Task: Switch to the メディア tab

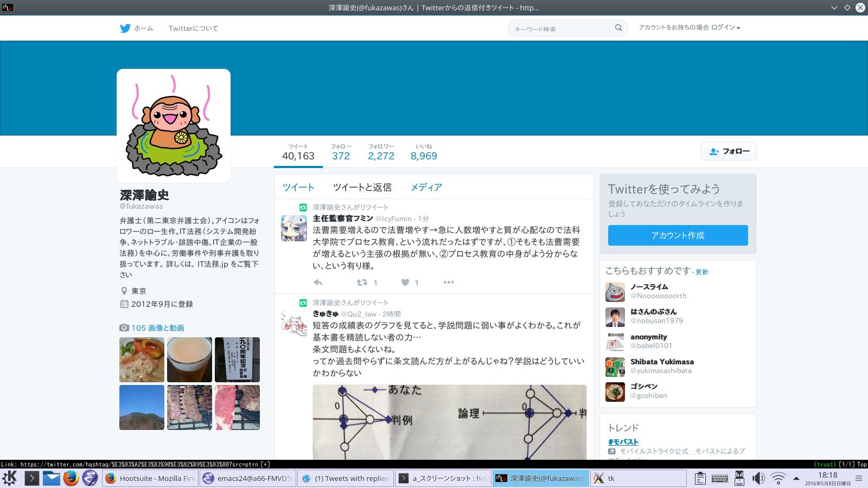Action: [x=426, y=187]
